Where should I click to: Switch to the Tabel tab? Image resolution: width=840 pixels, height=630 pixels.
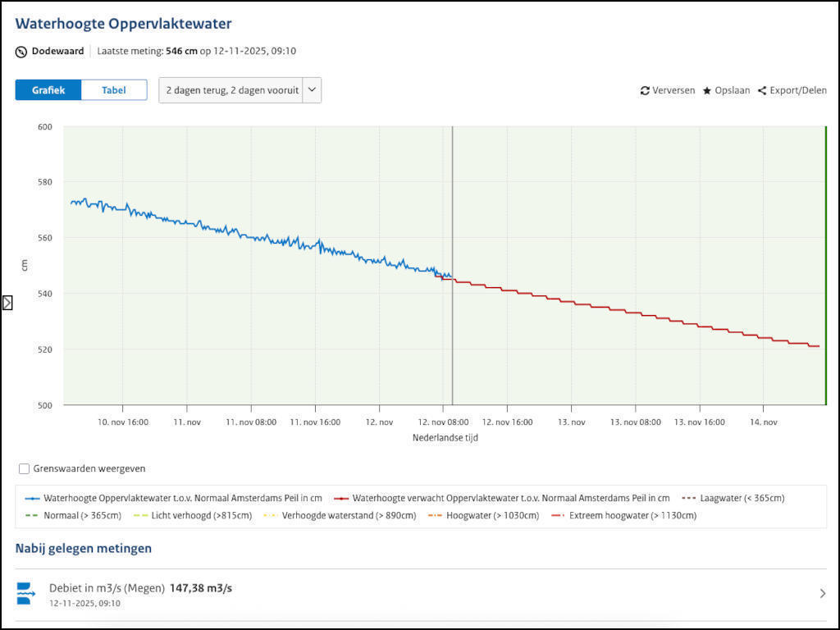[x=114, y=90]
